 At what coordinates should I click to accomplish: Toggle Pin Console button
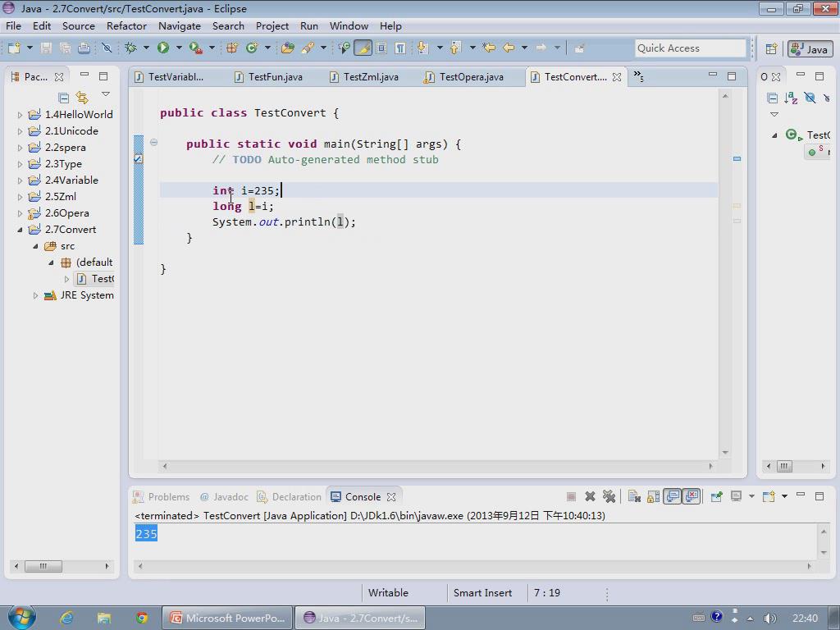(x=716, y=496)
